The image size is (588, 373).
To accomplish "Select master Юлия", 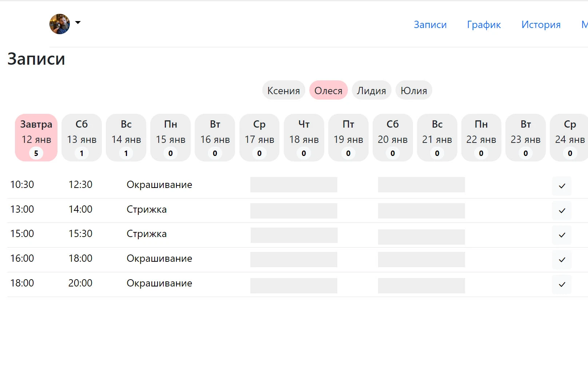I will 414,90.
